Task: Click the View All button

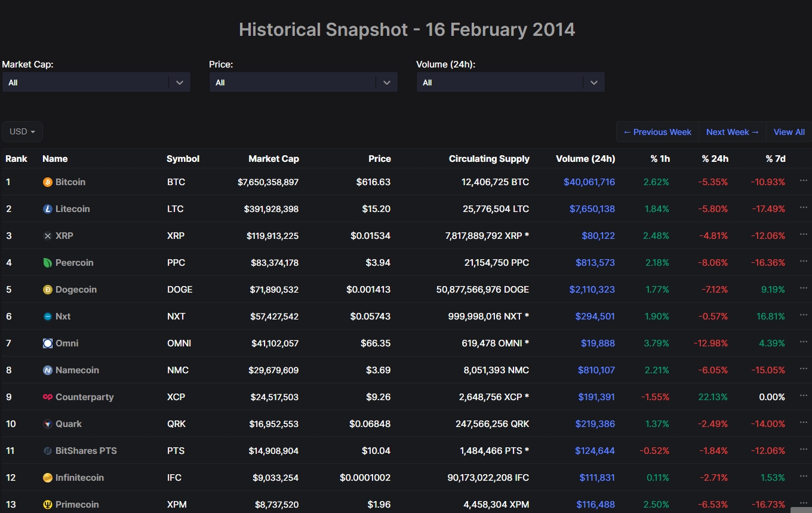Action: pyautogui.click(x=789, y=132)
